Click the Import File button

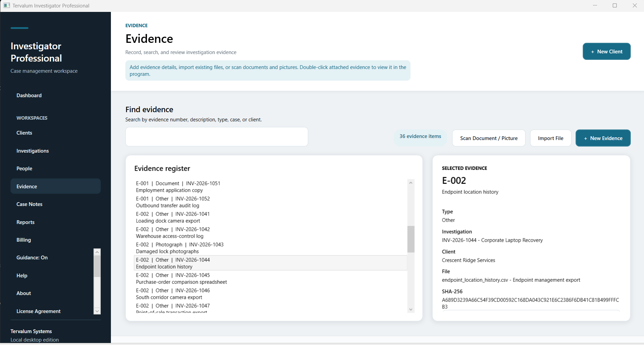click(550, 138)
